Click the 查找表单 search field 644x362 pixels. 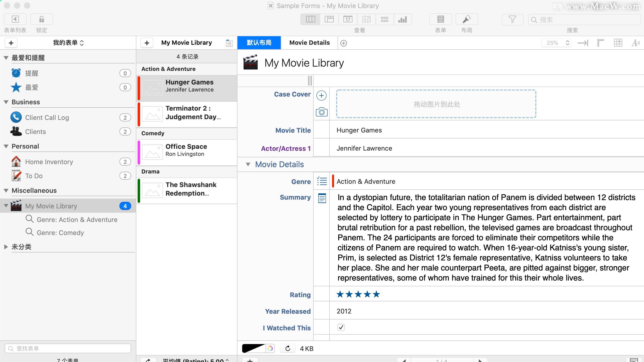[68, 348]
